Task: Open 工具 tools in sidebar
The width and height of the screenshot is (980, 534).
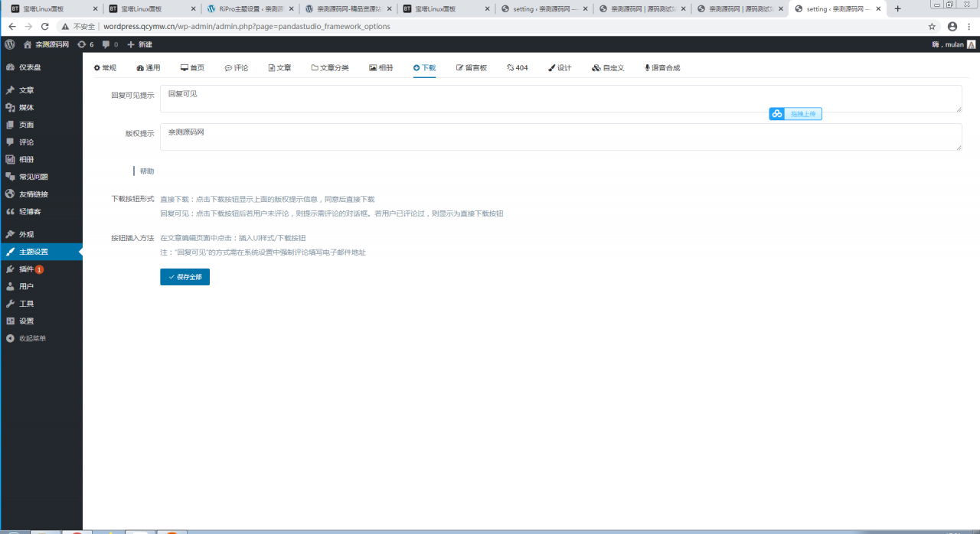Action: [41, 304]
